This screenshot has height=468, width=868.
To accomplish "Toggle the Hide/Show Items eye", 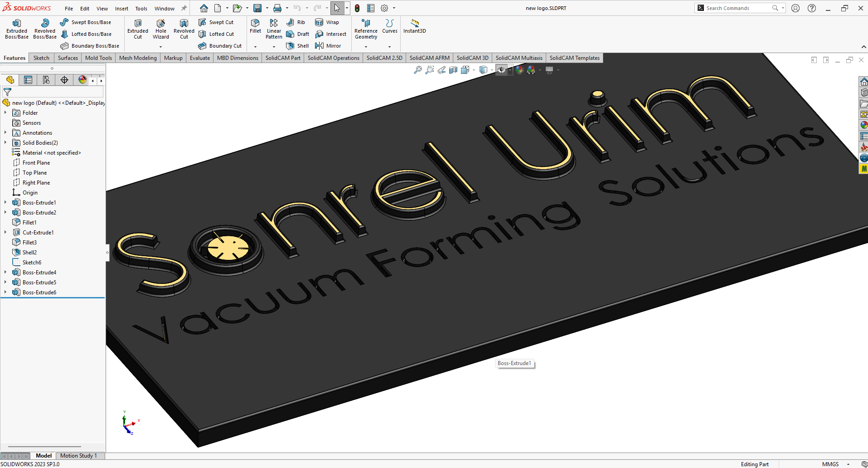I will pyautogui.click(x=501, y=70).
